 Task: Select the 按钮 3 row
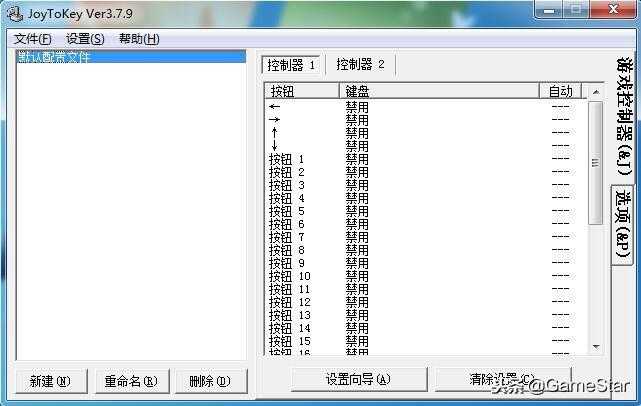click(426, 185)
